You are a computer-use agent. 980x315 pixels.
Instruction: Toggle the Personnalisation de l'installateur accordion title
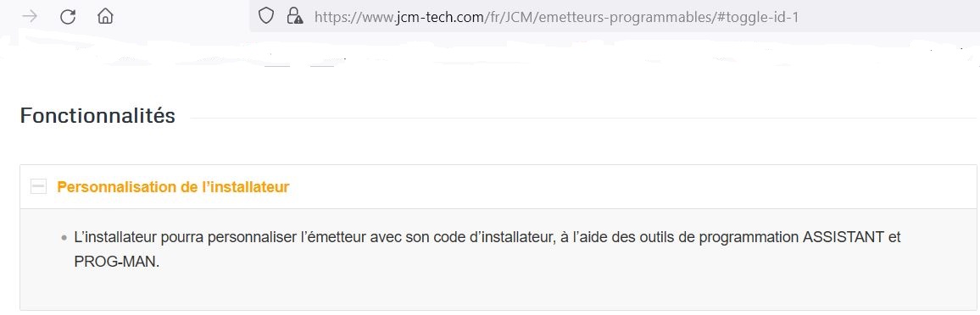pyautogui.click(x=173, y=186)
